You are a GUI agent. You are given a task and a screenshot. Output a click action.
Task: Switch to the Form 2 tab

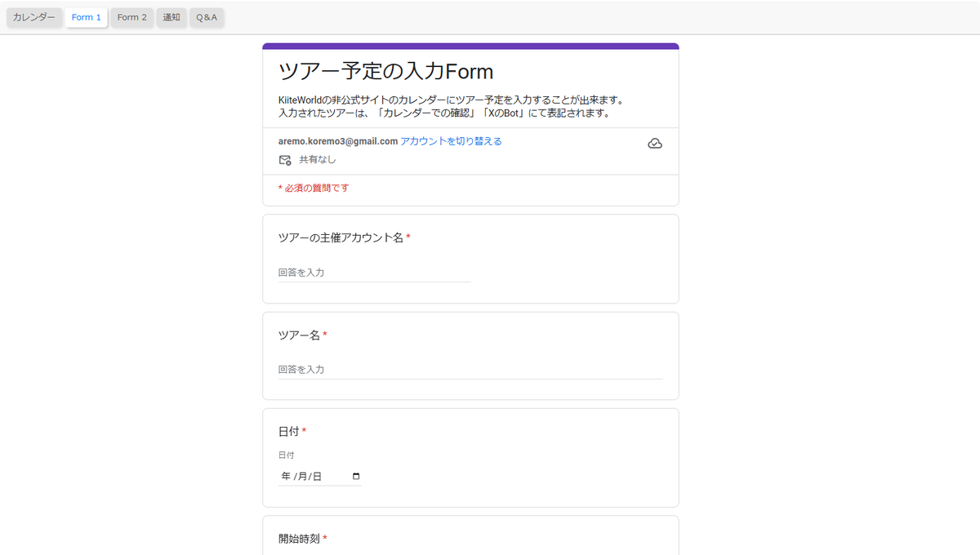tap(132, 17)
